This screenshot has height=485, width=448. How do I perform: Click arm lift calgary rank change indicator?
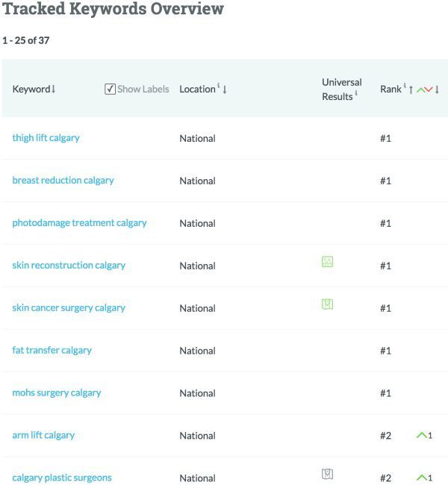tap(425, 435)
